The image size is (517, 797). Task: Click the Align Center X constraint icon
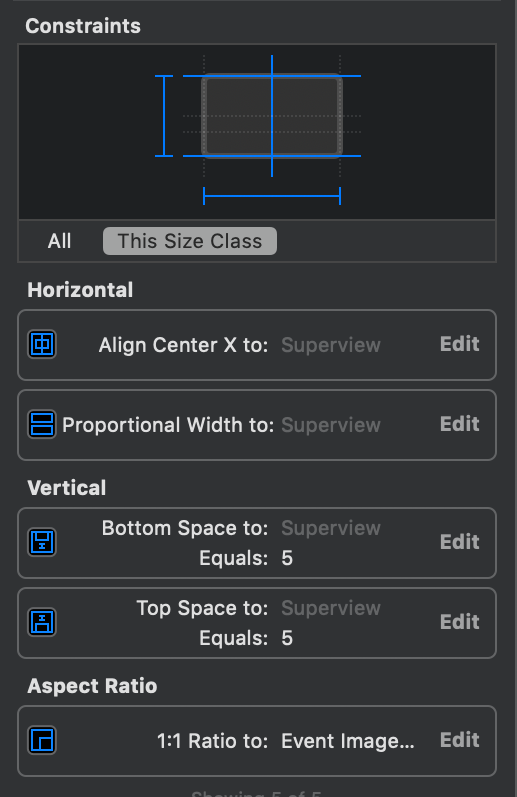42,344
